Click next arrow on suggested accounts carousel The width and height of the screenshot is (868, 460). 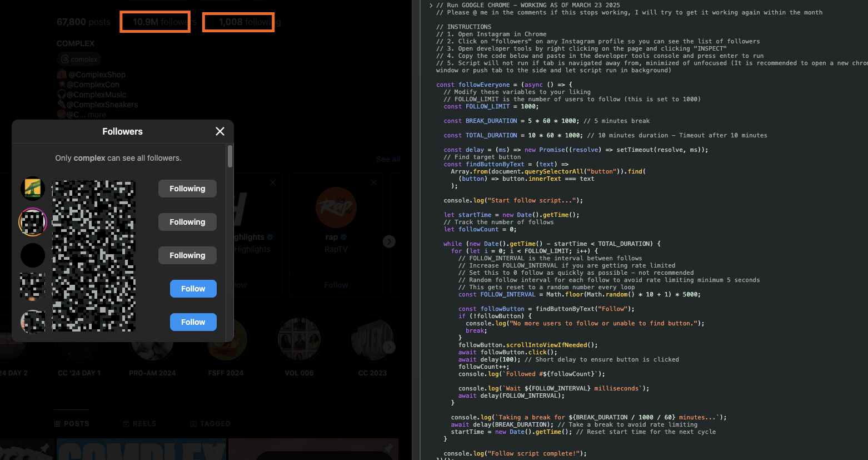click(x=389, y=241)
